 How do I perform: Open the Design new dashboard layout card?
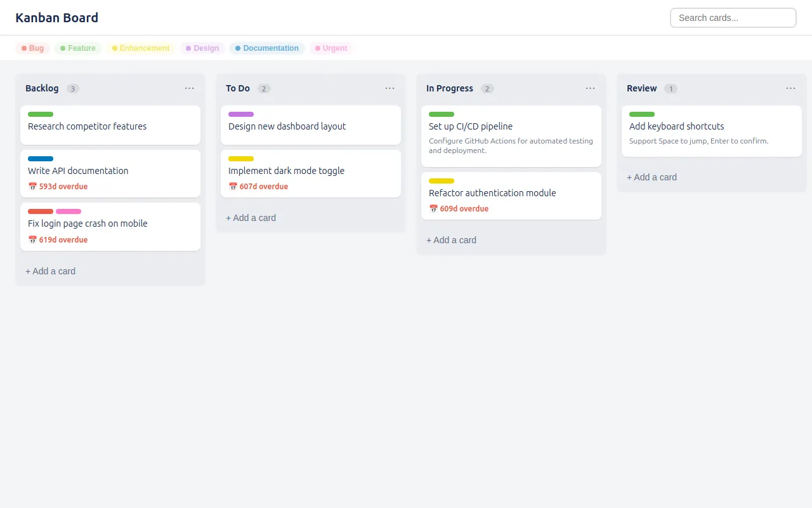(x=311, y=125)
